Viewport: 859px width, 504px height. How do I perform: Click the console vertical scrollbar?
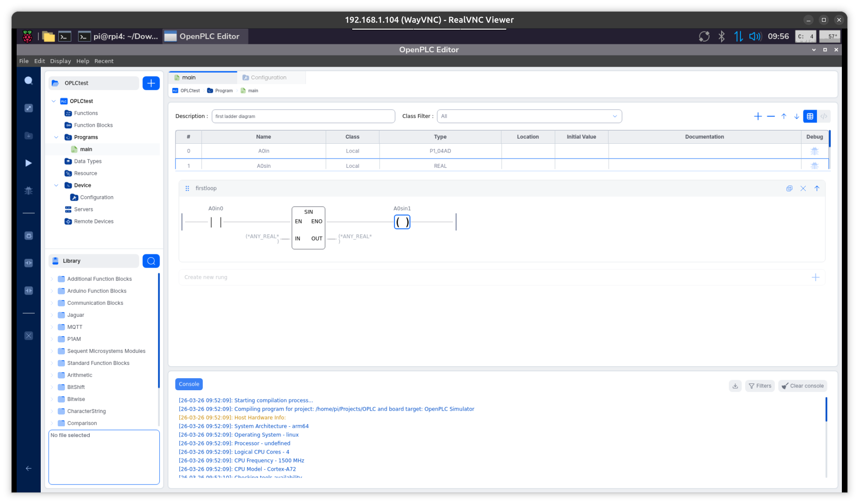tap(826, 409)
